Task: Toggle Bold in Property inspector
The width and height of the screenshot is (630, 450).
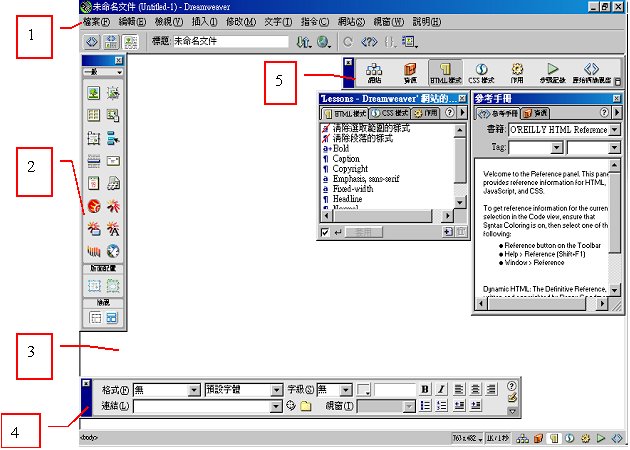Action: click(425, 389)
